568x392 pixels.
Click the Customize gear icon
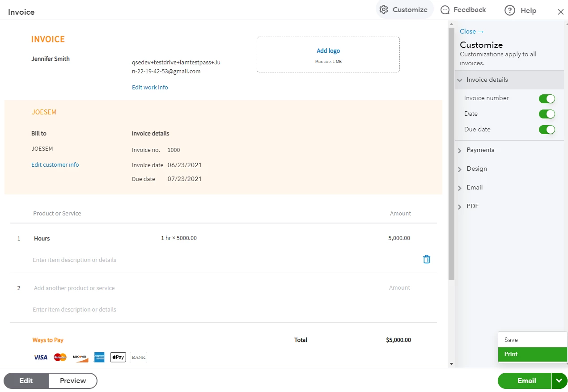(383, 9)
